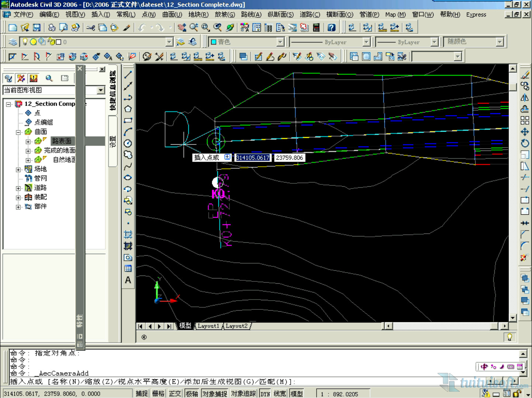532x398 pixels.
Task: Select the Circle draw tool
Action: 128,143
